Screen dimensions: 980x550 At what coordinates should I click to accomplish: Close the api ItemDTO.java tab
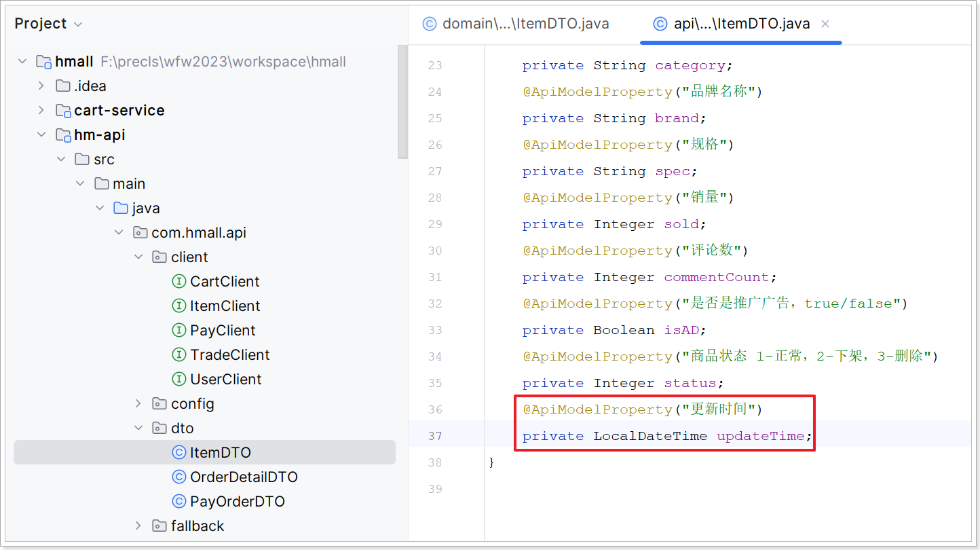click(825, 24)
